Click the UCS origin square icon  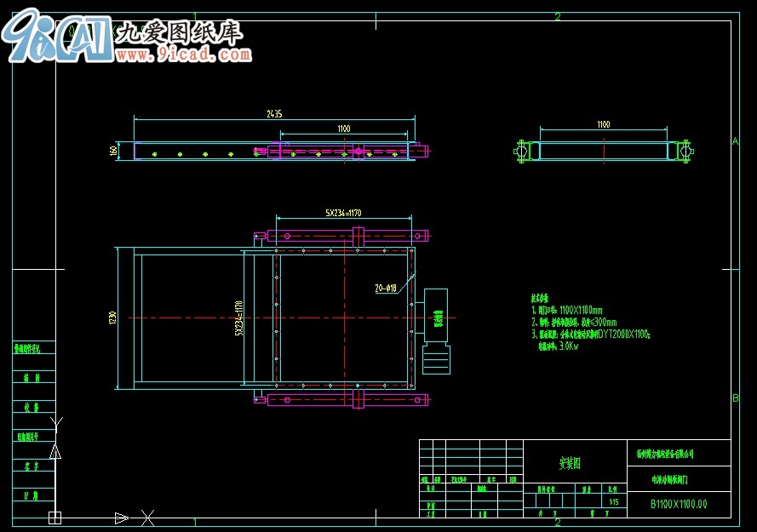[55, 518]
